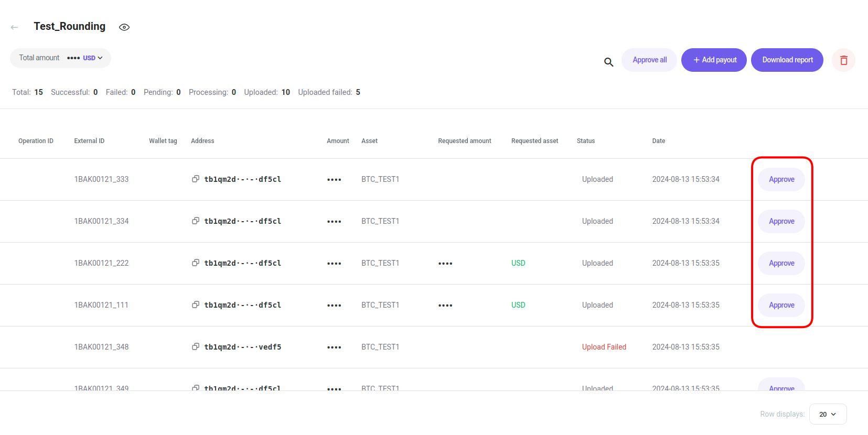The image size is (868, 435).
Task: Copy address for payout 1BAK00121_333
Action: pyautogui.click(x=196, y=179)
